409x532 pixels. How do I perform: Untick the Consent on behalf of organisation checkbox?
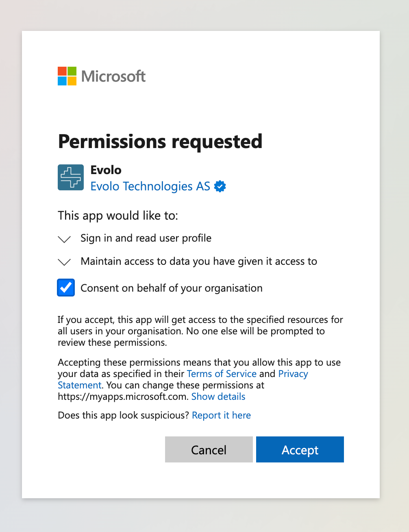tap(66, 288)
